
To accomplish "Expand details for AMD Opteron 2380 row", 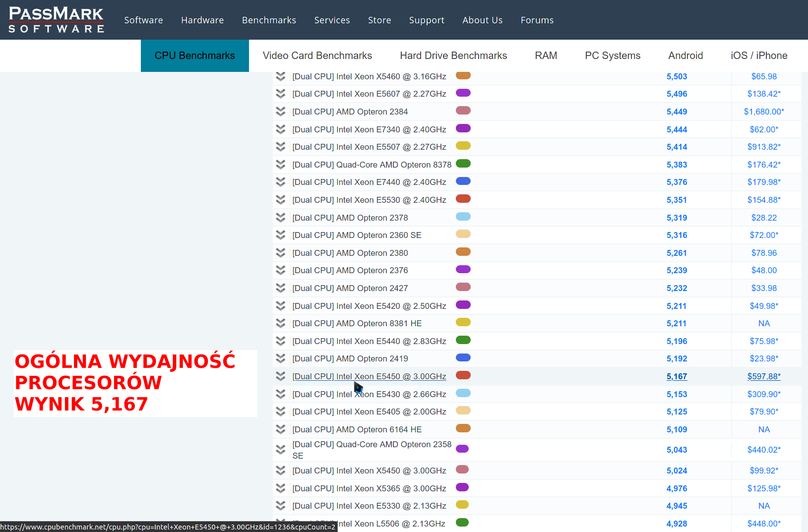I will [x=281, y=253].
